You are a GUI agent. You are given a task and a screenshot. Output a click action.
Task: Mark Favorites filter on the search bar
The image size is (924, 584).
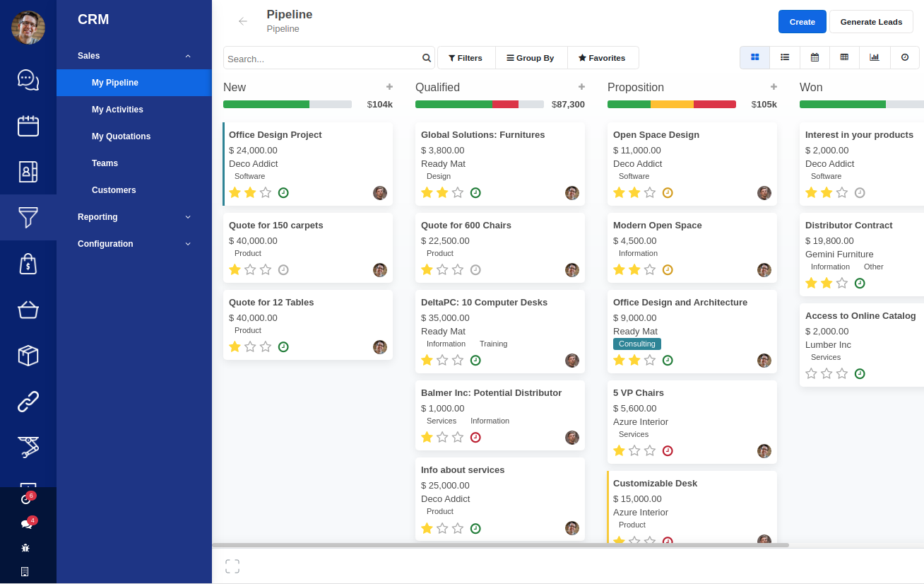[603, 57]
